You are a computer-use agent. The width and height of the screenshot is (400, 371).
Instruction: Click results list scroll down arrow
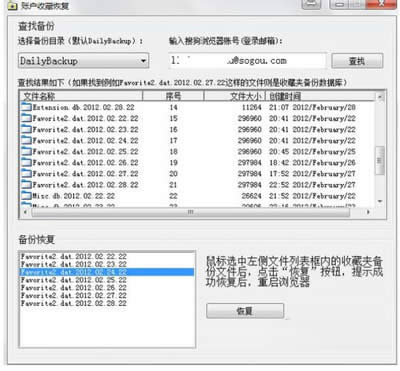(x=380, y=201)
